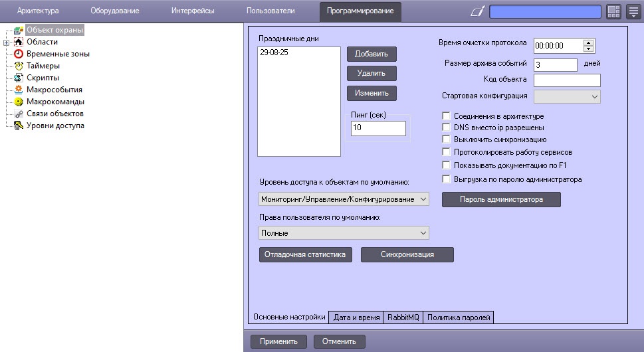
Task: Select the Макрособытия gear icon
Action: (19, 90)
